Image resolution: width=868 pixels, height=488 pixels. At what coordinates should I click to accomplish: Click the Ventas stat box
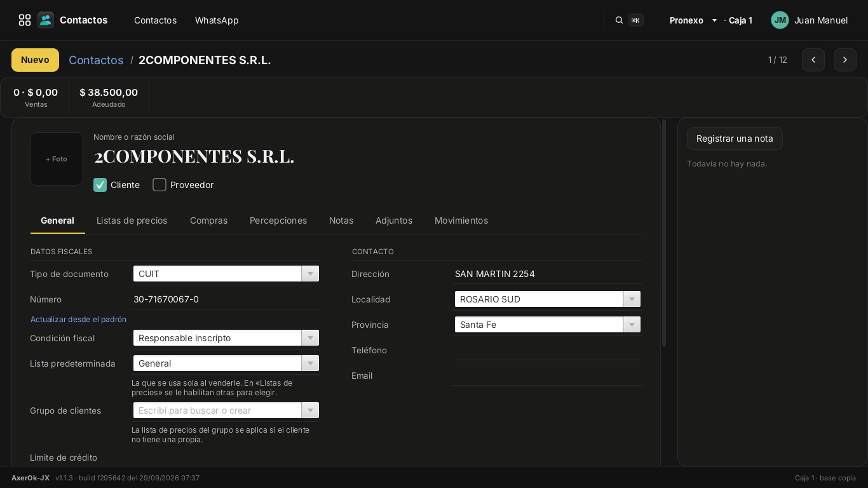(36, 97)
